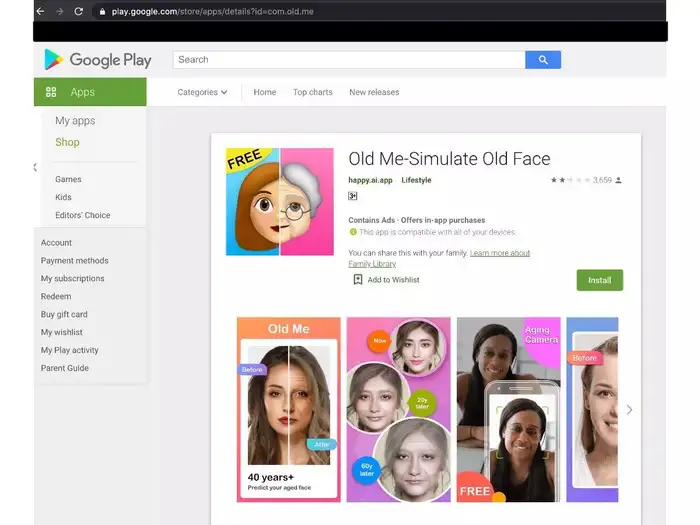Select My apps in sidebar
700x525 pixels.
(75, 121)
